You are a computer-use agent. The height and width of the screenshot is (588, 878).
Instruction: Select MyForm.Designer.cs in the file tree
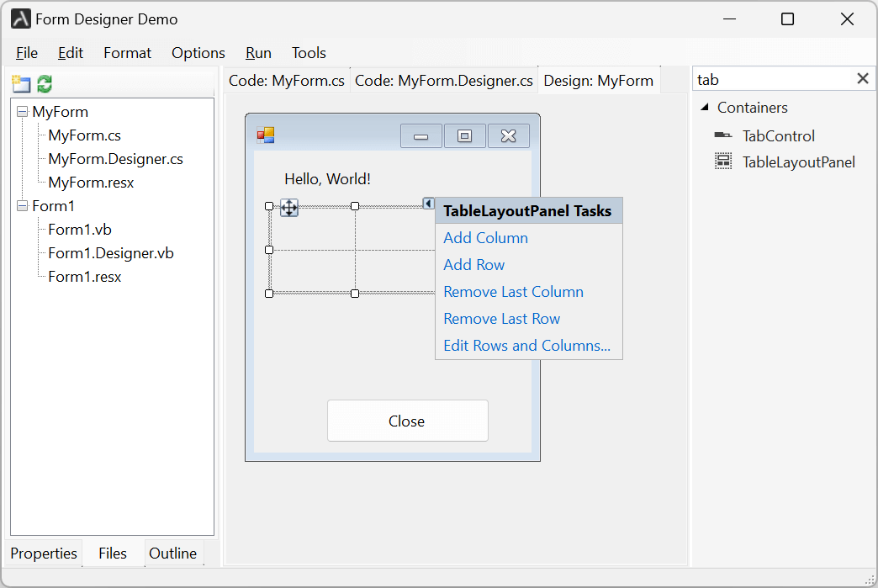[115, 158]
